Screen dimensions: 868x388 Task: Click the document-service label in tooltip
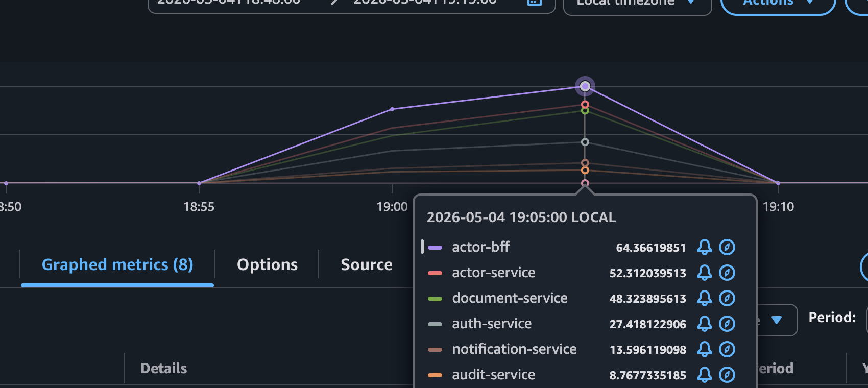pyautogui.click(x=510, y=298)
